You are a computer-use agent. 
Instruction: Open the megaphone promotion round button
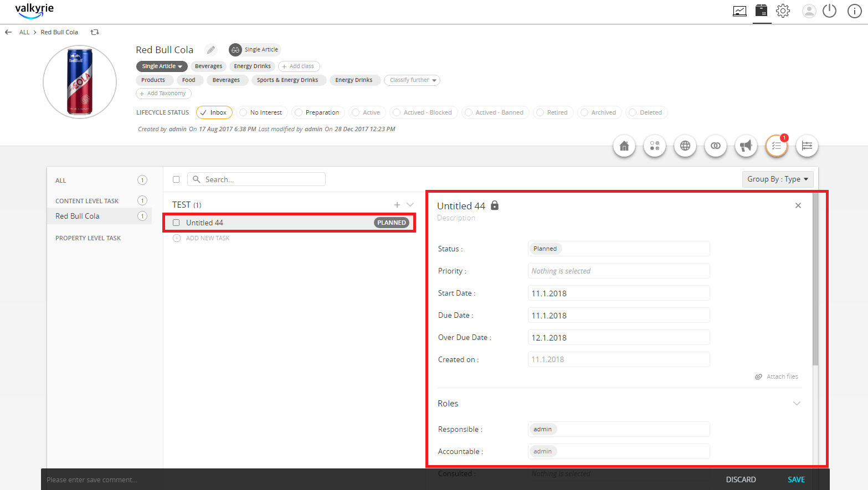pos(746,146)
